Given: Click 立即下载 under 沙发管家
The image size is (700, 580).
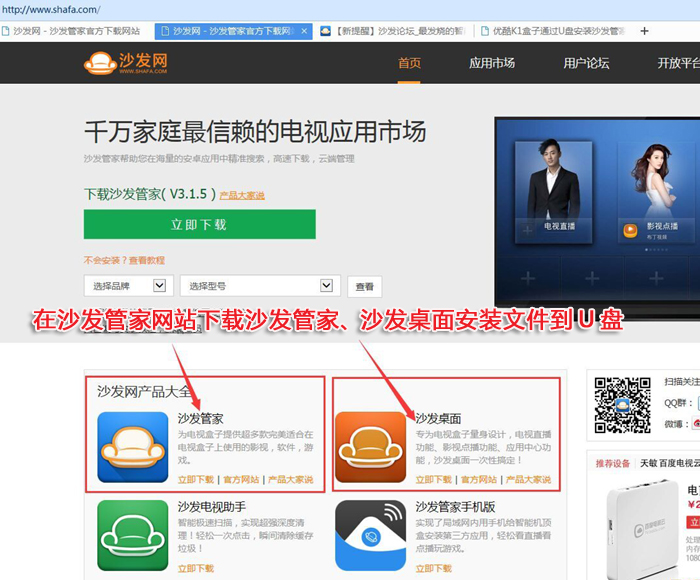Looking at the screenshot, I should pyautogui.click(x=196, y=479).
